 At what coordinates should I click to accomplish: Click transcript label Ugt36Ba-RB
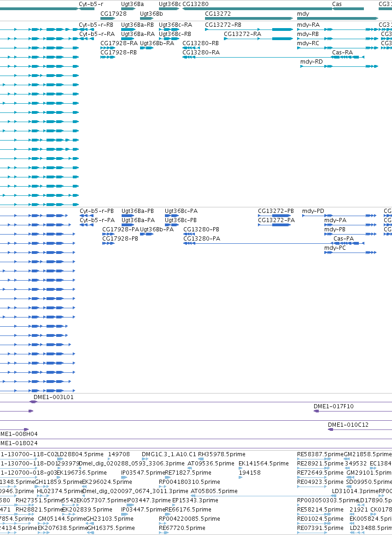pos(137,25)
